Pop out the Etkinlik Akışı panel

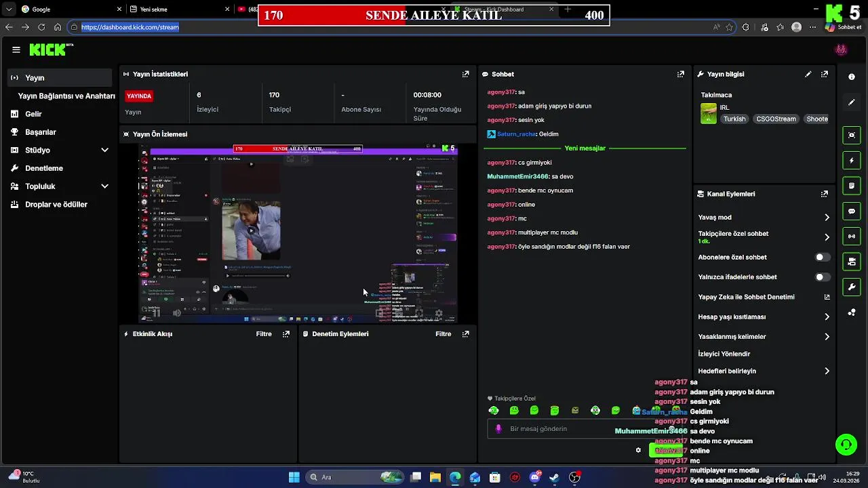[x=286, y=333]
